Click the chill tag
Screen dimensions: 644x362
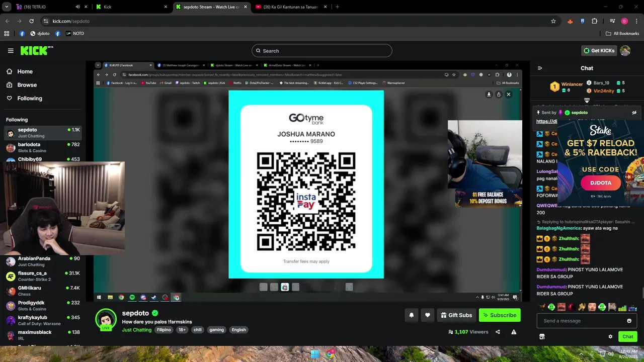point(197,330)
